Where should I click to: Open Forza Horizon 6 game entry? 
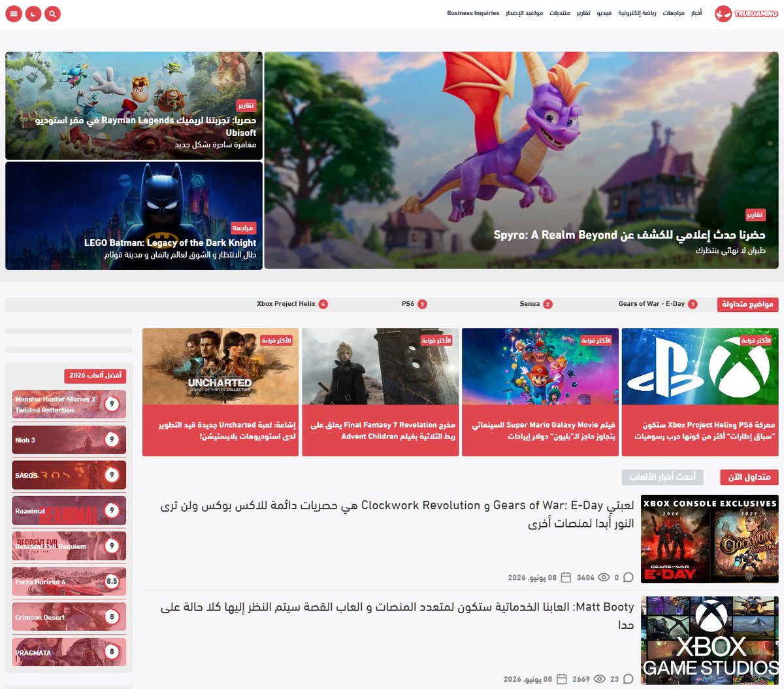pos(69,581)
